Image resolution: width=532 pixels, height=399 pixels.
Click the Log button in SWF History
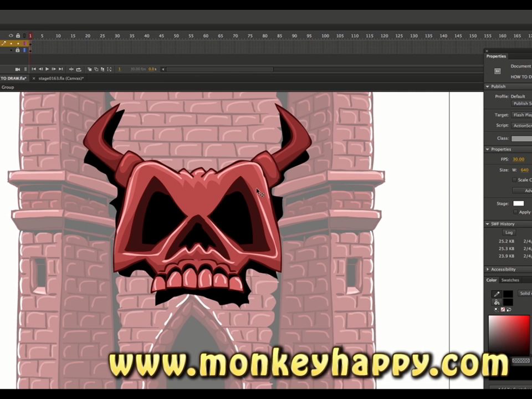pos(509,232)
